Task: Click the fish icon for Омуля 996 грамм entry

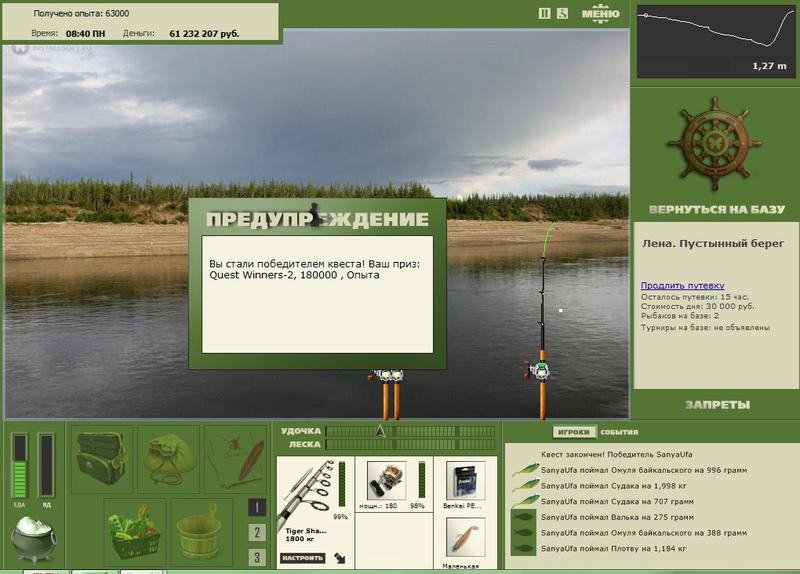Action: pos(525,470)
